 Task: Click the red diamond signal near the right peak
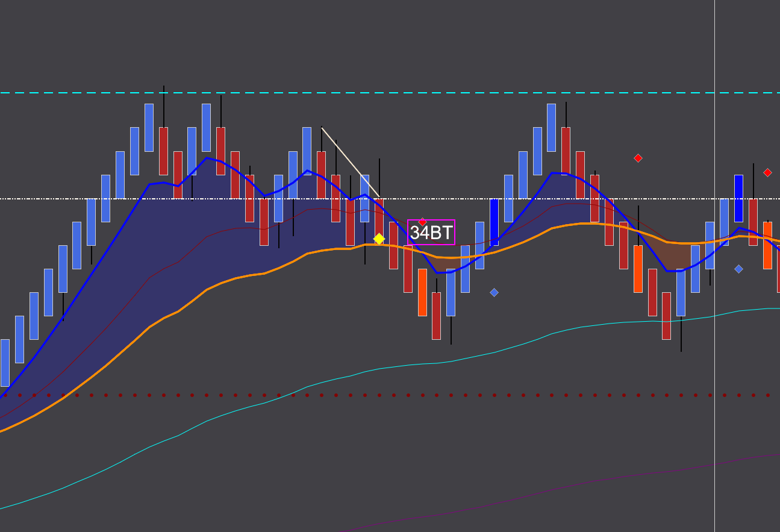coord(638,158)
